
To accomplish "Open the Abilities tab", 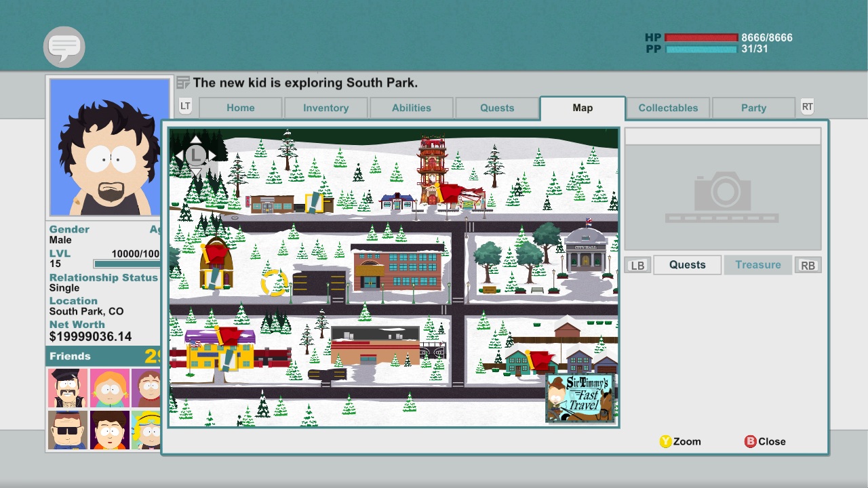I will coord(411,108).
